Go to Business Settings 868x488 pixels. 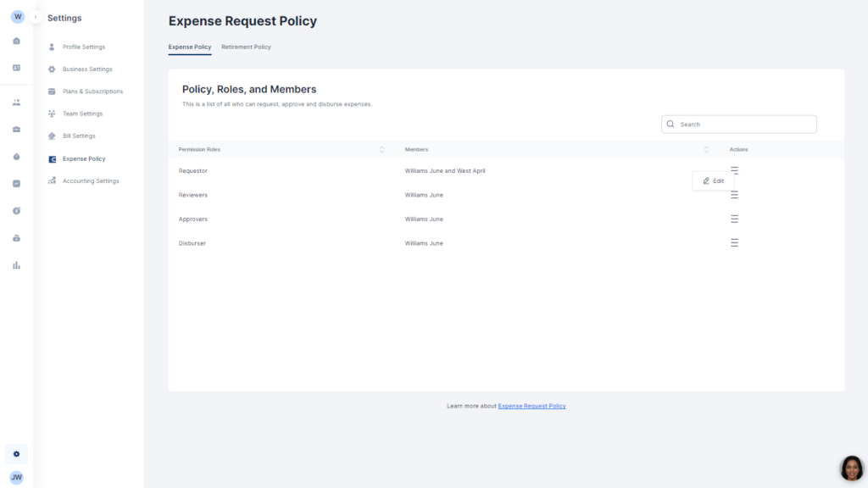pos(86,69)
